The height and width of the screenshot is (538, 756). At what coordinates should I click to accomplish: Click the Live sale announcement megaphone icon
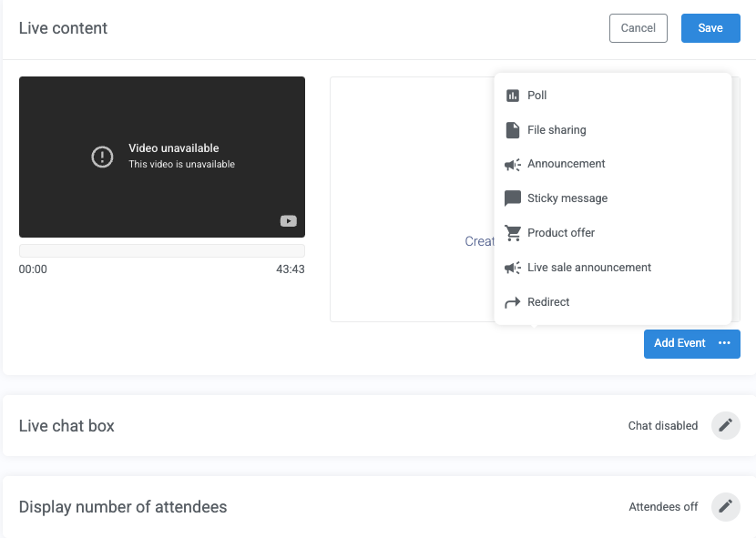tap(513, 267)
